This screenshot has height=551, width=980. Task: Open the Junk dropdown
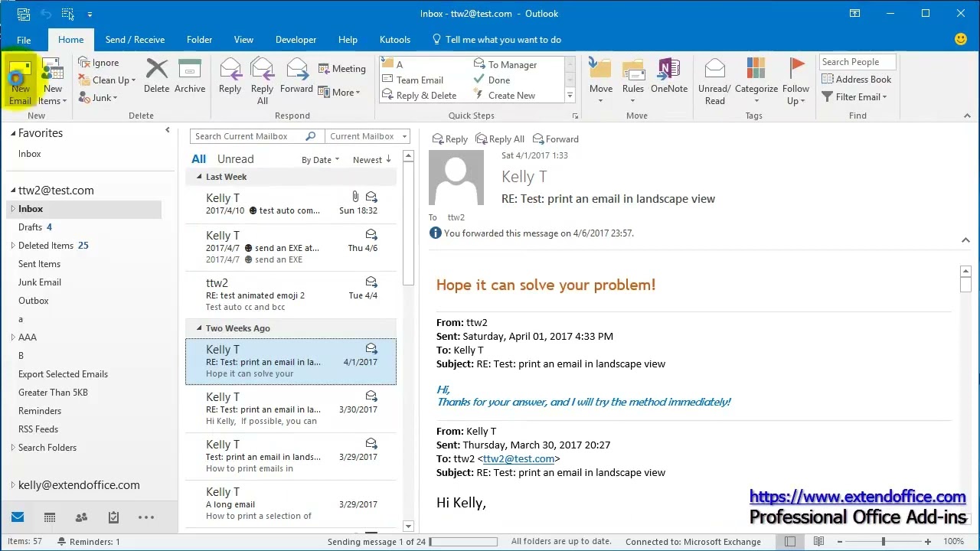pos(99,98)
